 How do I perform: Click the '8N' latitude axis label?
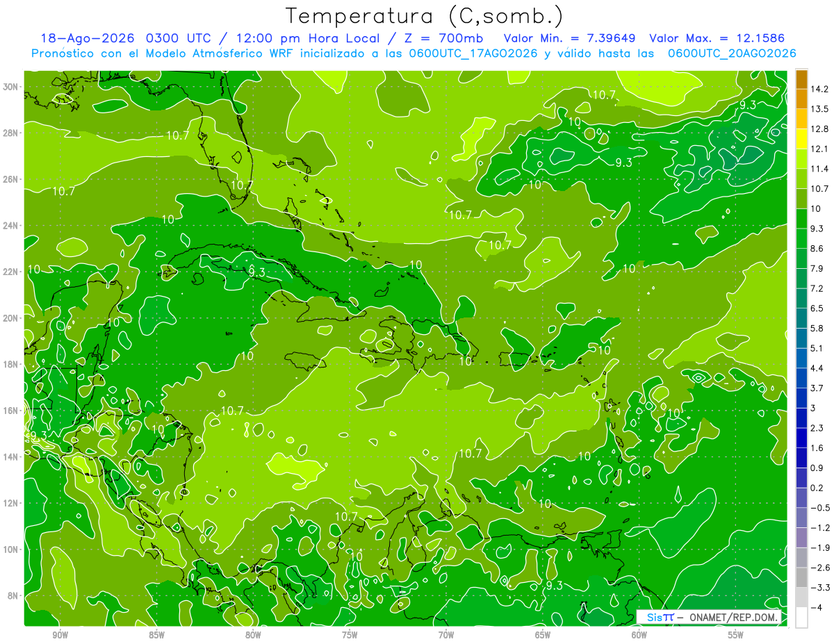tap(13, 595)
